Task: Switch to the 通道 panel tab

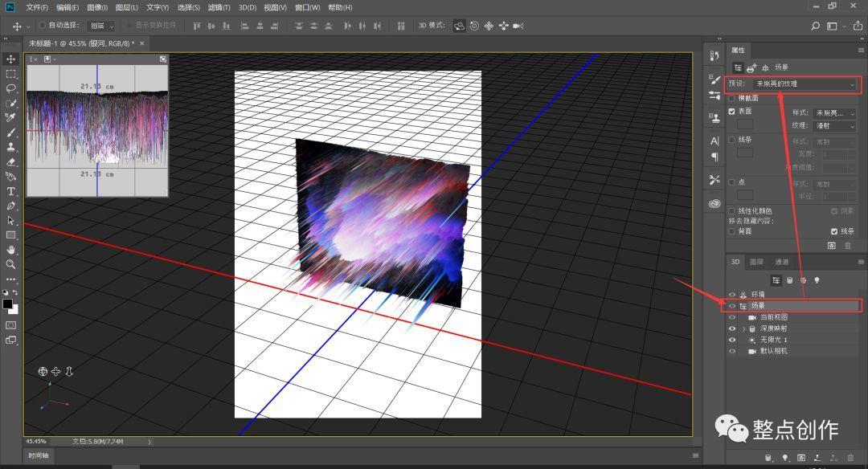Action: [781, 261]
